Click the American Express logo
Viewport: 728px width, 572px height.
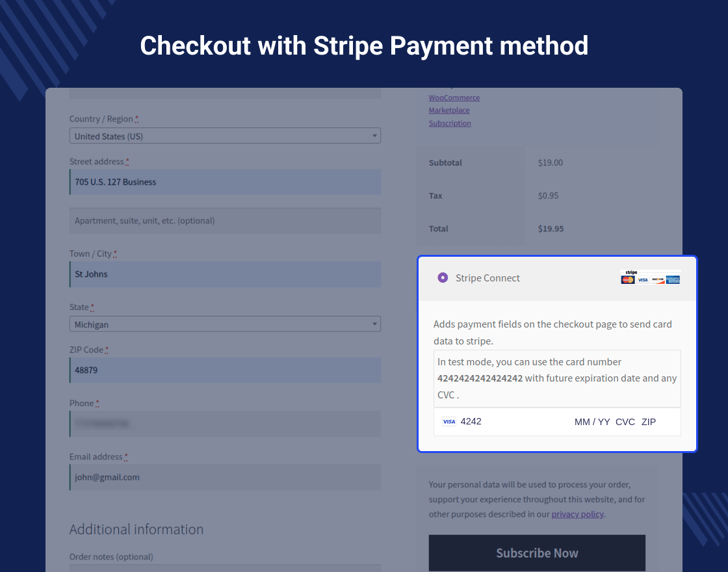coord(673,280)
